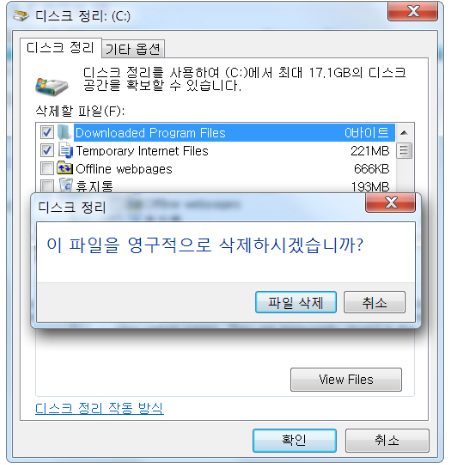The width and height of the screenshot is (450, 465).
Task: Click the View Files button
Action: (346, 380)
